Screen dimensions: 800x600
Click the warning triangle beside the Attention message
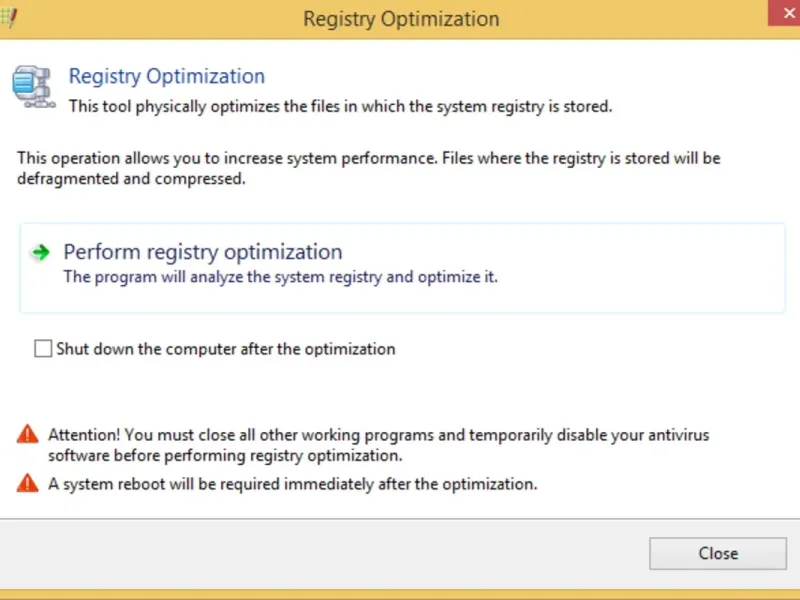[27, 435]
